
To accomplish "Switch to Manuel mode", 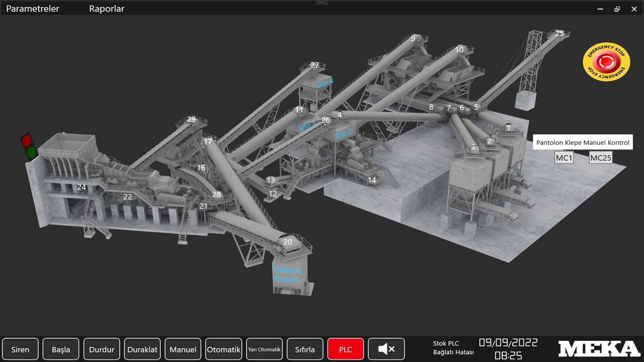I will (183, 349).
